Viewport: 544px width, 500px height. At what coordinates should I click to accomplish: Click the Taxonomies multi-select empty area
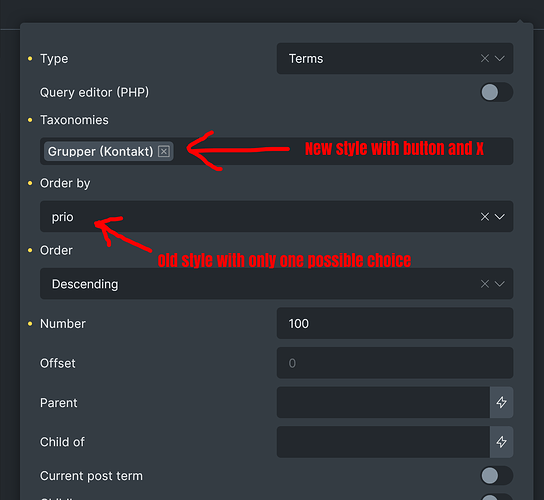coord(343,151)
